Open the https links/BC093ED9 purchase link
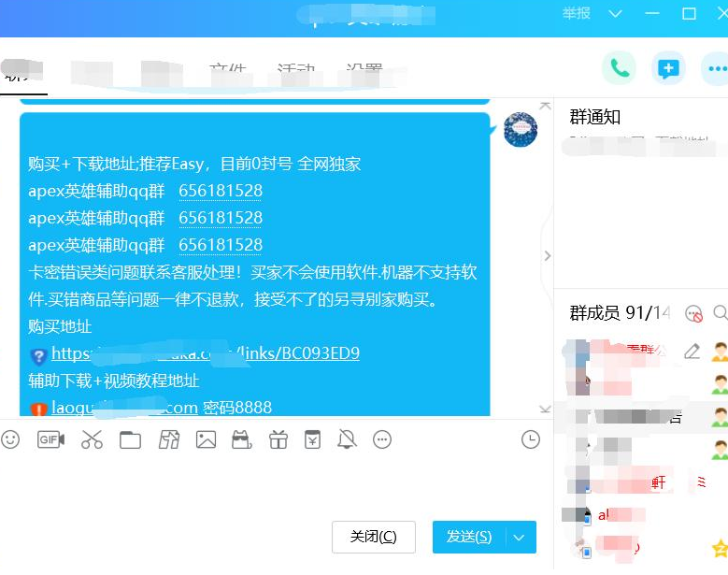 206,353
